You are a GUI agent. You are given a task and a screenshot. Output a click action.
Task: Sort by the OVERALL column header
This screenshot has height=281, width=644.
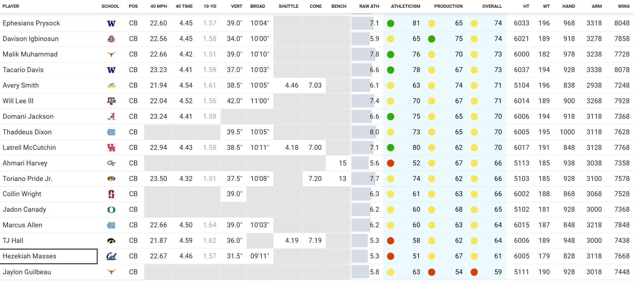click(x=492, y=6)
